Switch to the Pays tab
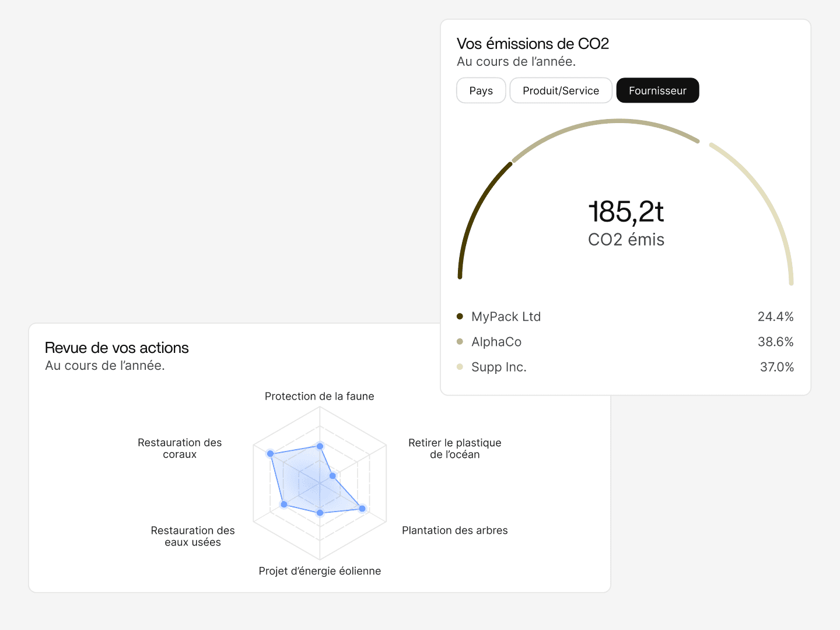Image resolution: width=840 pixels, height=630 pixels. tap(481, 90)
